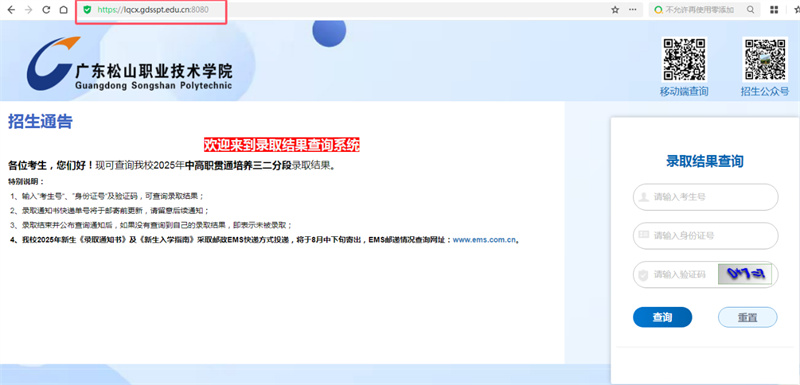The width and height of the screenshot is (800, 385).
Task: Focus the 请输入考生号 field
Action: pyautogui.click(x=706, y=197)
